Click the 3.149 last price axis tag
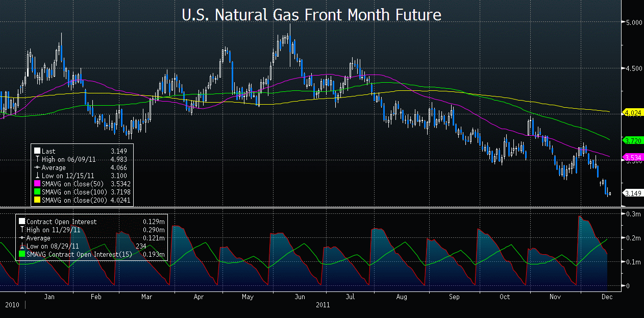Screen dimensions: 644x318 coord(632,193)
